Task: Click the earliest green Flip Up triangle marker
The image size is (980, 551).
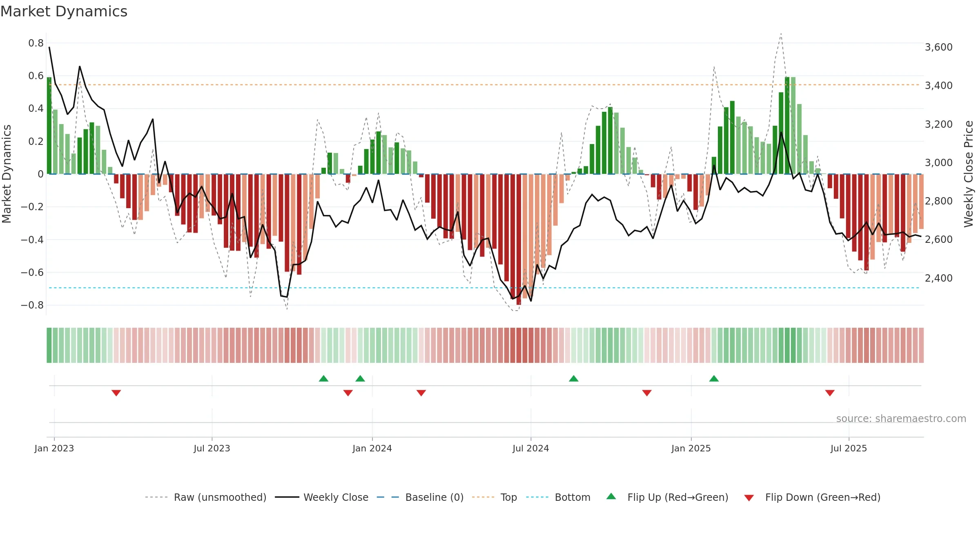Action: coord(323,378)
